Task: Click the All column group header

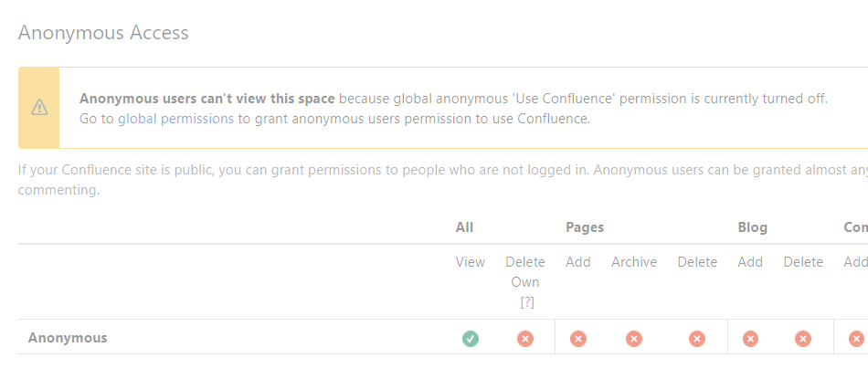Action: (464, 227)
